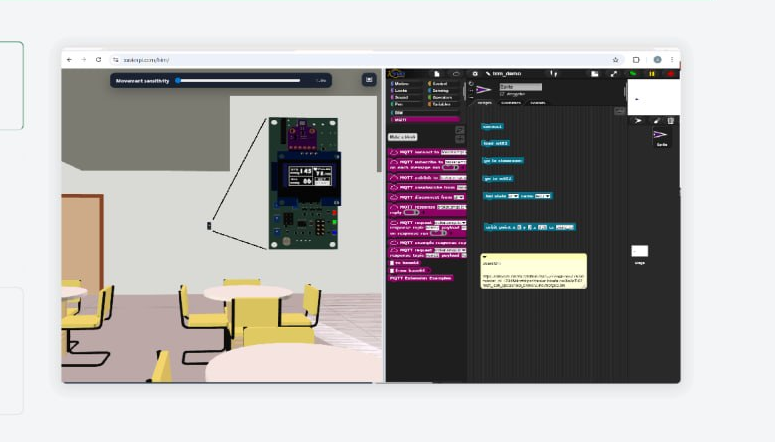Open second dropdown on the teal block
The height and width of the screenshot is (442, 775).
542,196
